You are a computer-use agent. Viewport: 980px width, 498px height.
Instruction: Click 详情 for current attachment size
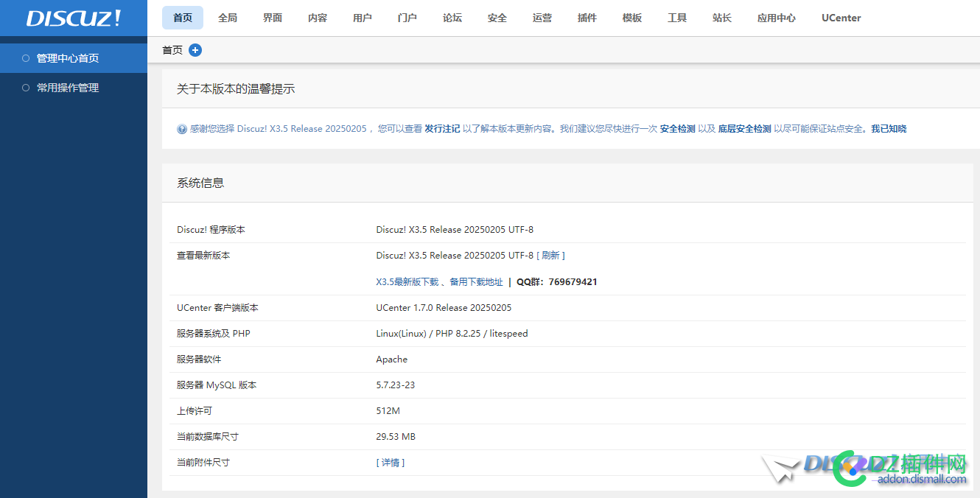pos(391,463)
